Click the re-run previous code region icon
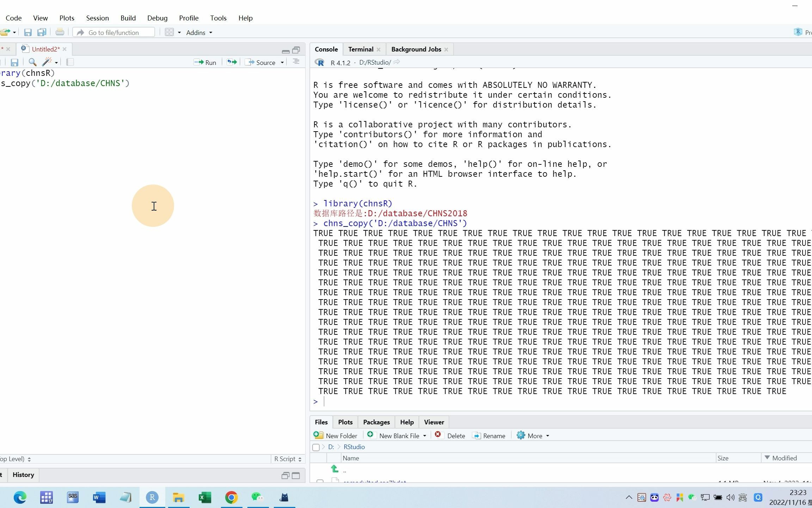Image resolution: width=812 pixels, height=508 pixels. pos(232,62)
